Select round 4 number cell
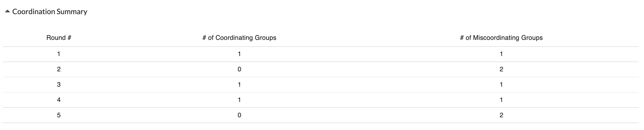The image size is (644, 130). pos(59,100)
